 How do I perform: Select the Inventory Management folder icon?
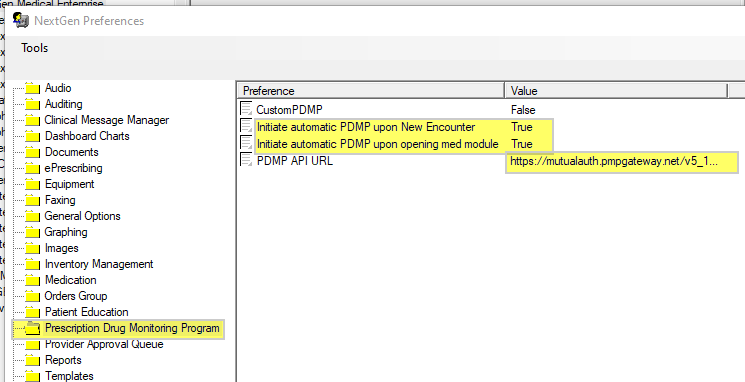(x=32, y=264)
